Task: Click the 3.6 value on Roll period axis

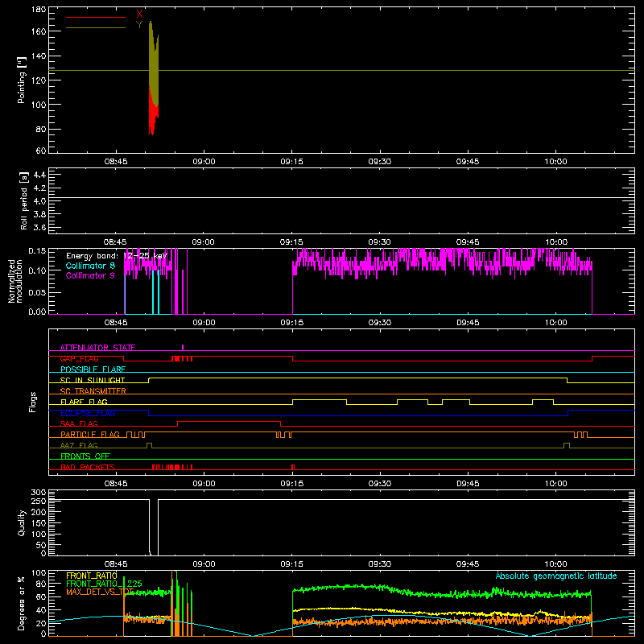Action: (x=39, y=227)
